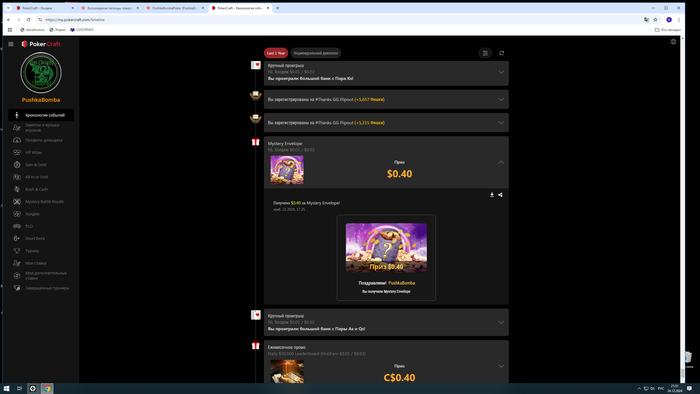Open Профиль дольщика section
The image size is (700, 394).
tap(41, 140)
